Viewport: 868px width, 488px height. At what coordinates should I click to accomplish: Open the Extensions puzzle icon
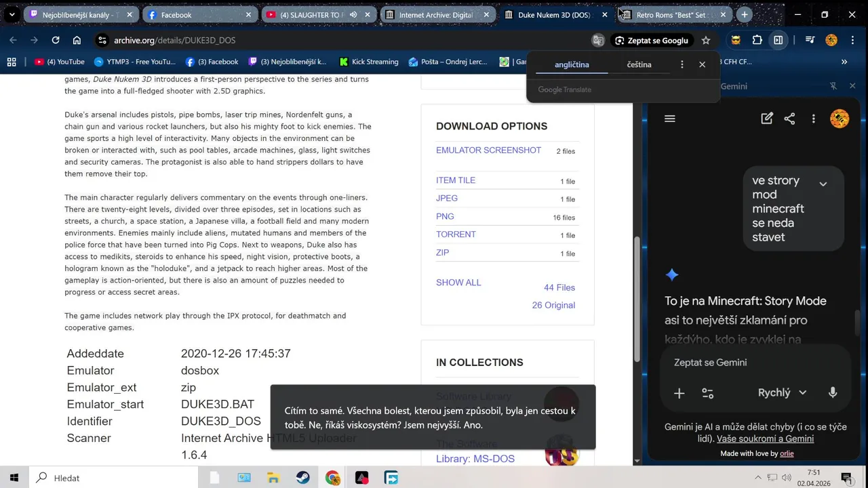(757, 41)
